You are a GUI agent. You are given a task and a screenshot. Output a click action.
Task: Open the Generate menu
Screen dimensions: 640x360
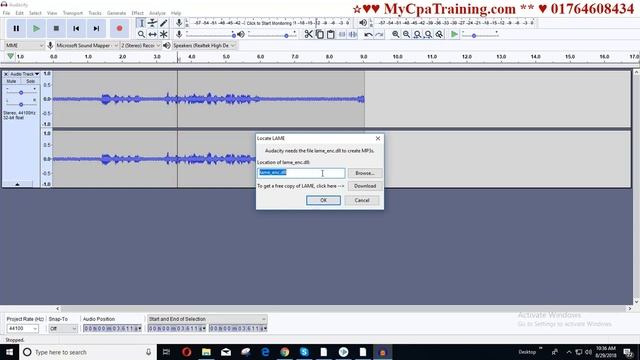coord(116,13)
